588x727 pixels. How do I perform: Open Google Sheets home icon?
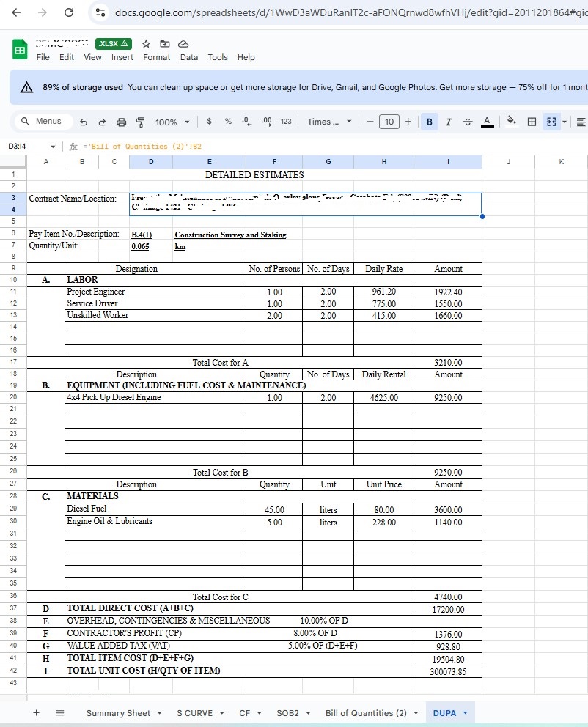(x=20, y=50)
